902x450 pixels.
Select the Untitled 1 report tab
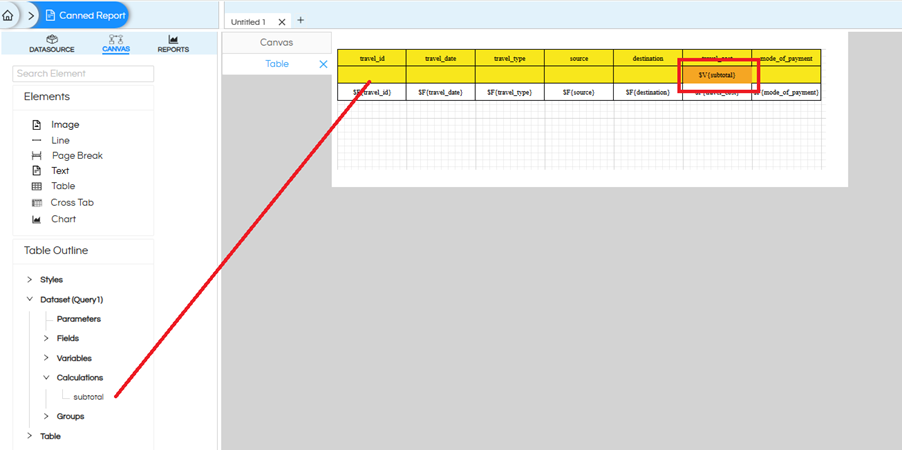249,22
